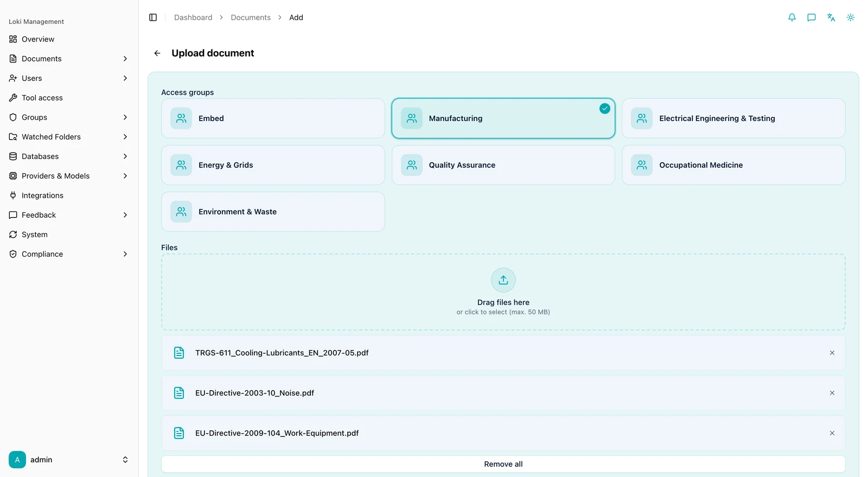Viewport: 868px width, 477px height.
Task: Expand the Providers & Models chevron
Action: 125,176
